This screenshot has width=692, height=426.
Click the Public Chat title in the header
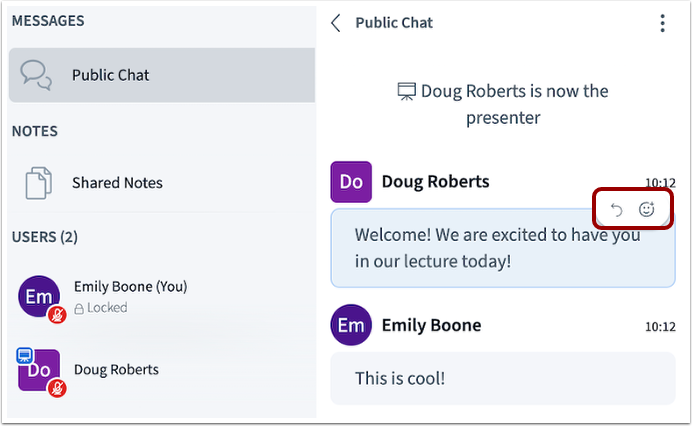tap(394, 23)
